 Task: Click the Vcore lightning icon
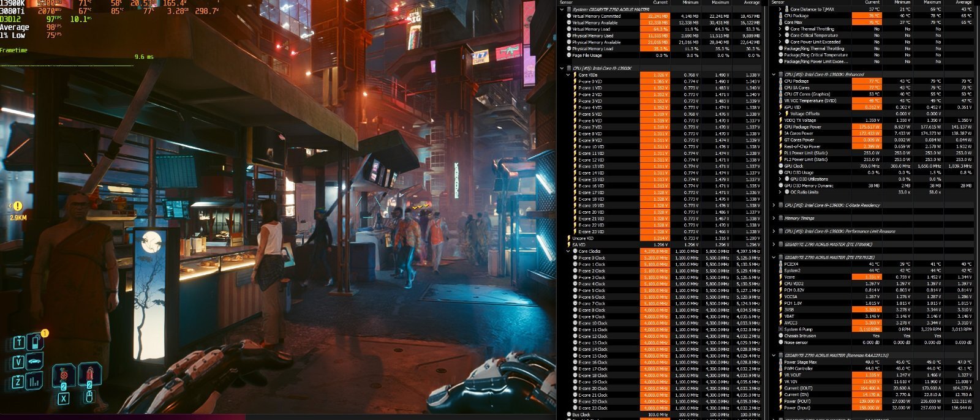[x=780, y=277]
